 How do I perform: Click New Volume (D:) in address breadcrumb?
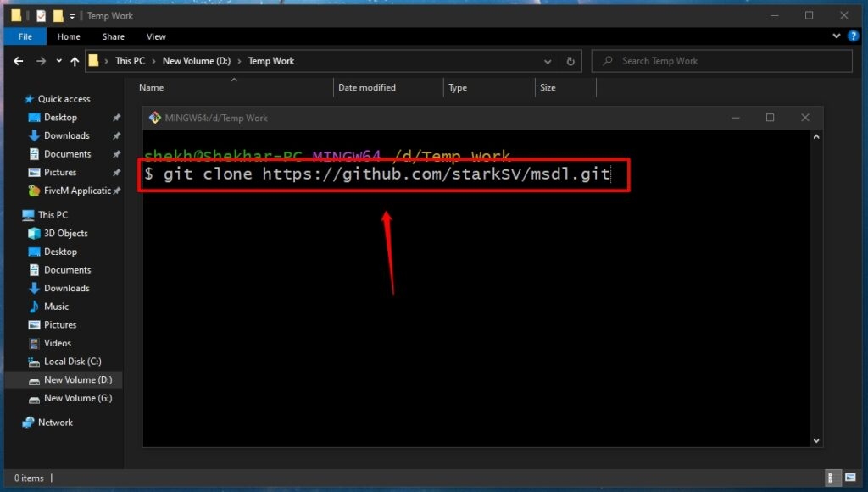(198, 61)
